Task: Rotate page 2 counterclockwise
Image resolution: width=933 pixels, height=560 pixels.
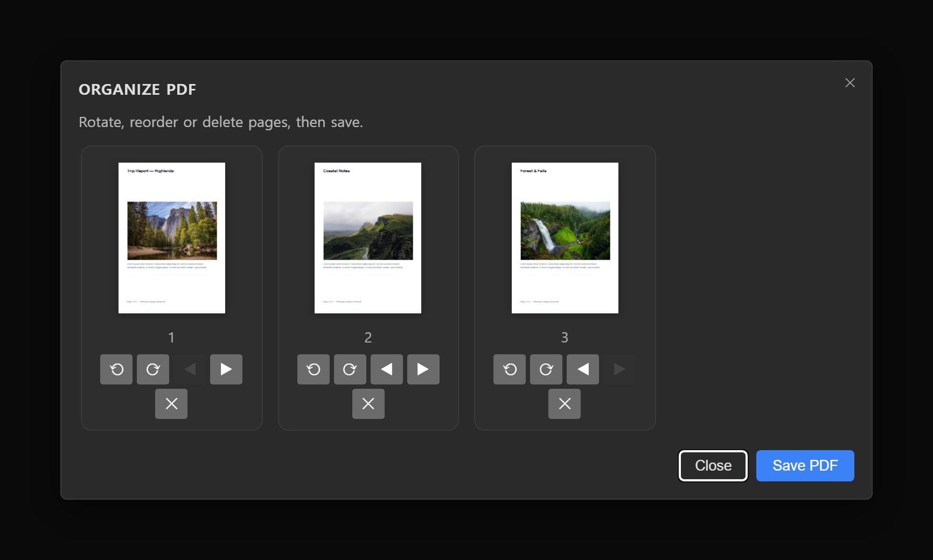Action: (314, 369)
